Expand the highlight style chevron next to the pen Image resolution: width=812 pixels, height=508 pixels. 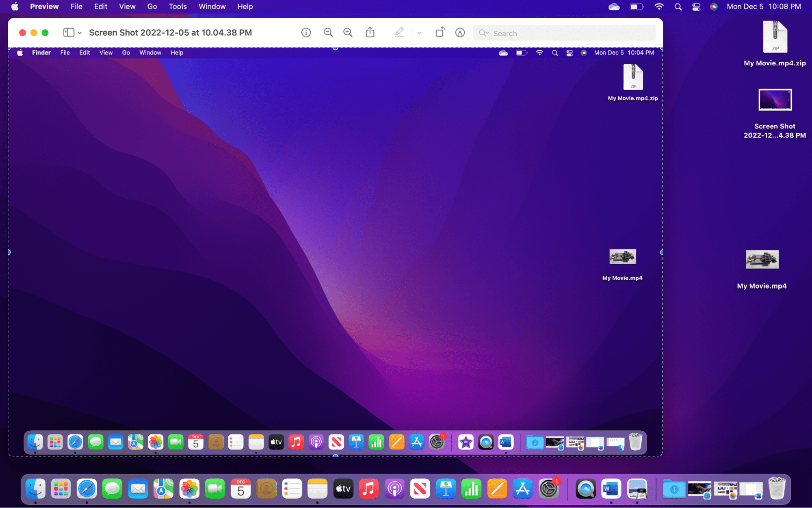coord(419,33)
